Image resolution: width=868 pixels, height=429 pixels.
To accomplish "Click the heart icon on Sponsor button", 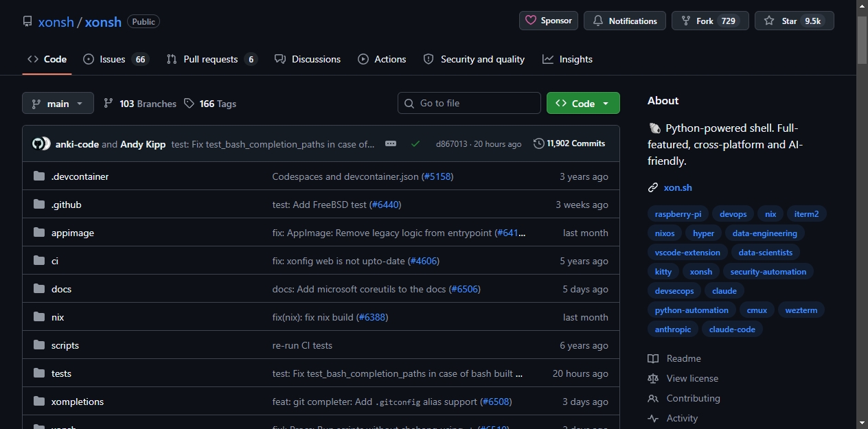I will pos(530,21).
